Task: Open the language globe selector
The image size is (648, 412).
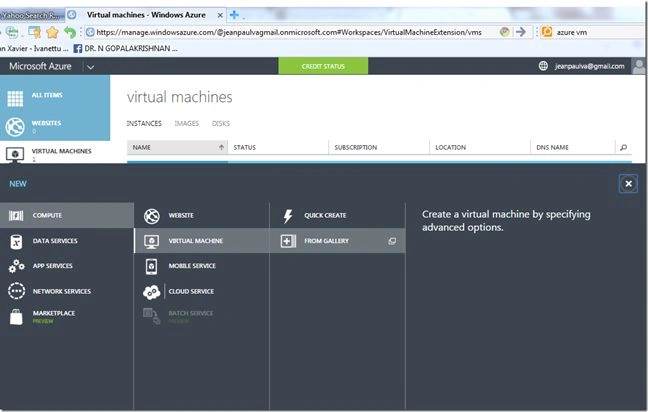Action: point(543,66)
